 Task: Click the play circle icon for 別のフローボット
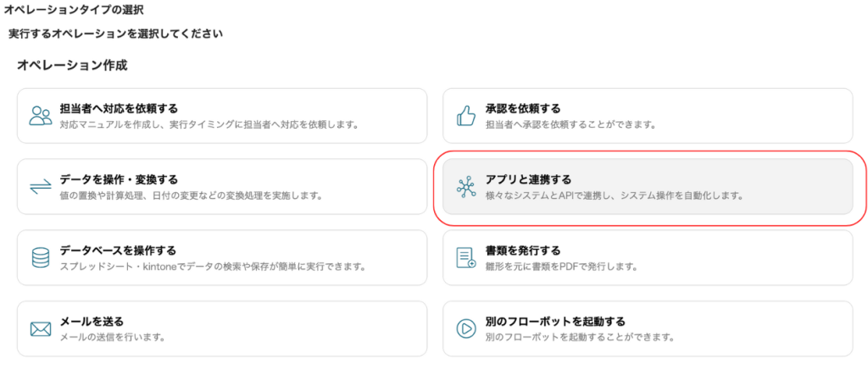click(466, 329)
